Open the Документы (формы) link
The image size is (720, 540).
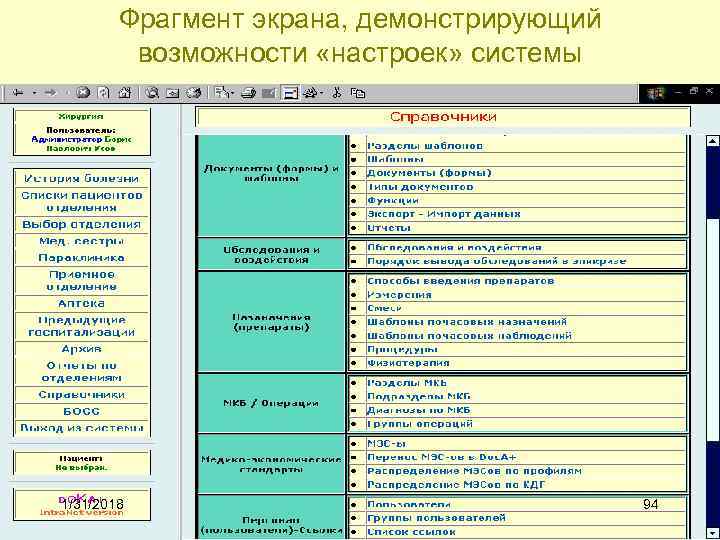click(429, 173)
